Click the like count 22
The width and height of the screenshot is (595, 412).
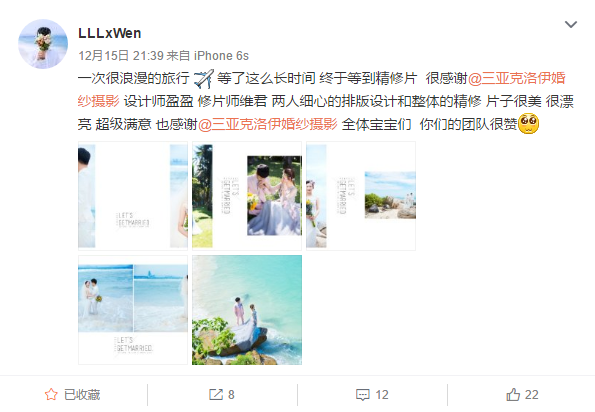(x=531, y=395)
